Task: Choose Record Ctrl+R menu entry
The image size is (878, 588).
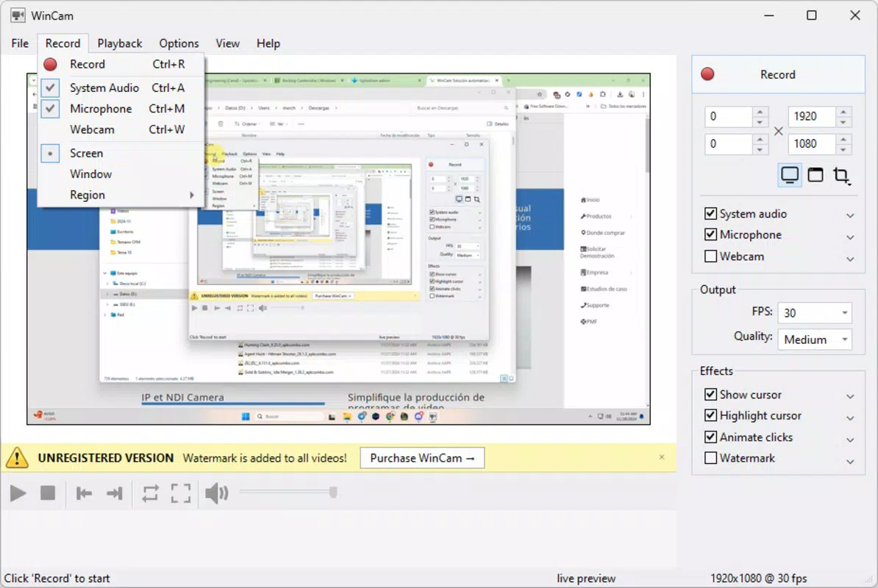Action: [x=121, y=65]
